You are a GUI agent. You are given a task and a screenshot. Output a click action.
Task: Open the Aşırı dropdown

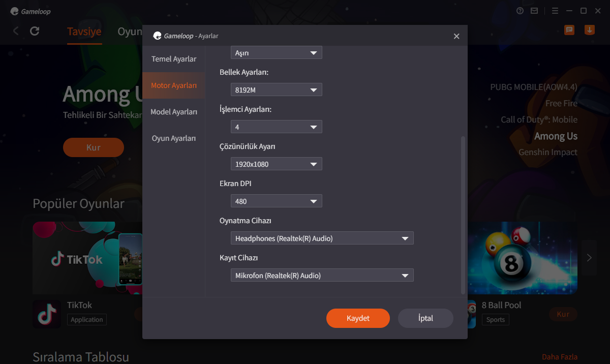[x=276, y=53]
